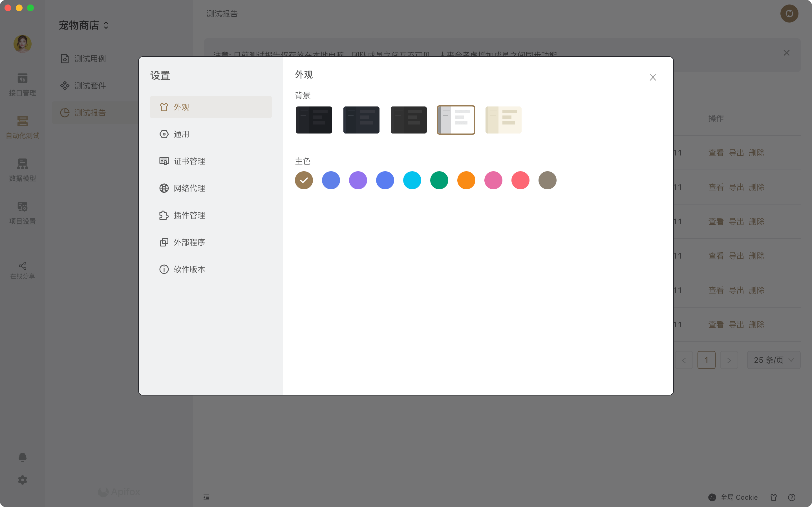This screenshot has width=812, height=507.
Task: Open the notifications bell icon
Action: pos(23,457)
